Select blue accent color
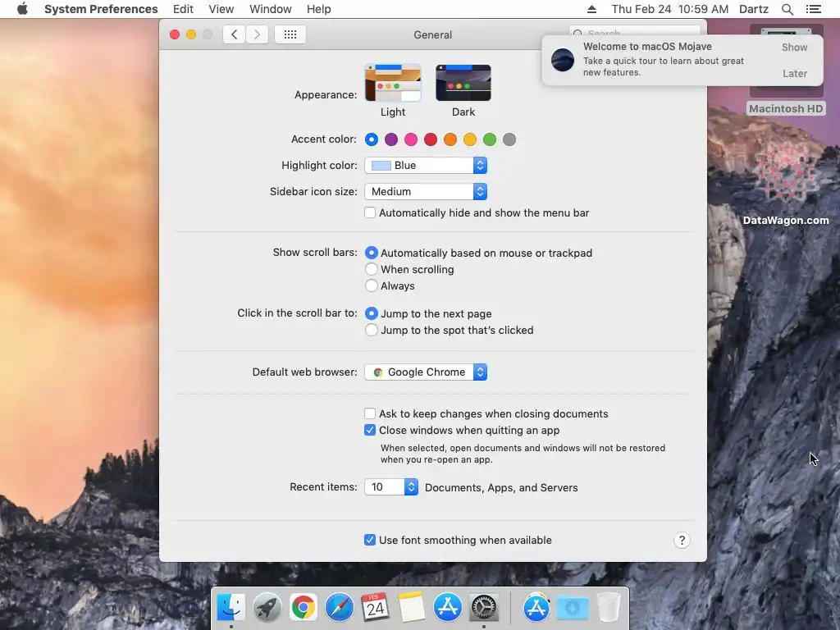840x630 pixels. 372,139
